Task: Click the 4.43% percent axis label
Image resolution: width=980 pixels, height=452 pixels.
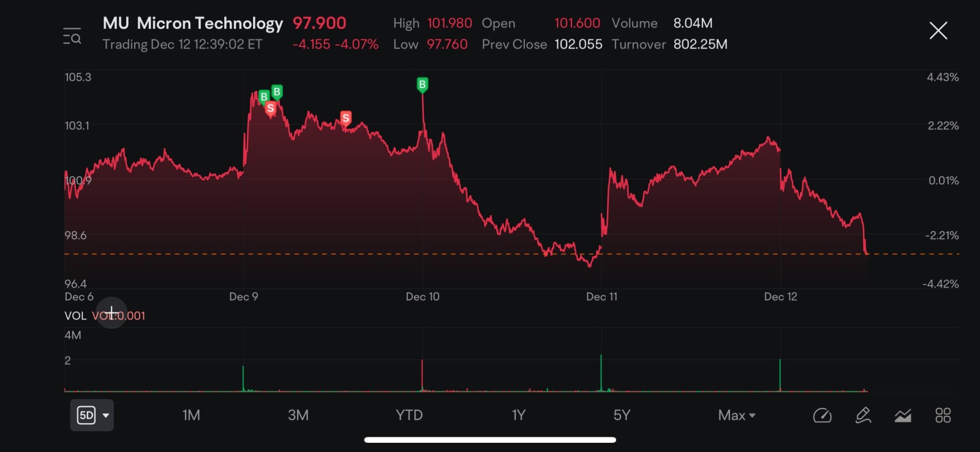Action: coord(943,77)
